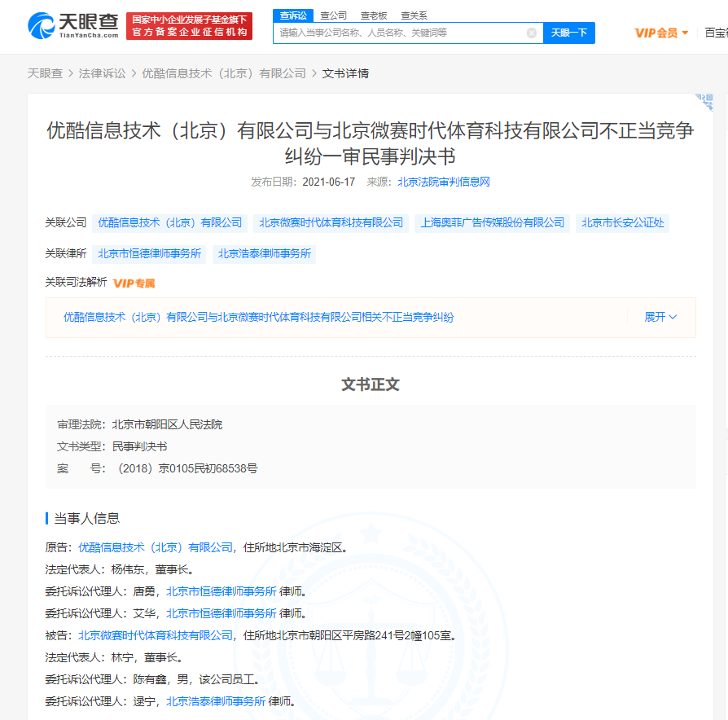Open source link 北京法院审判信息网

(x=443, y=182)
